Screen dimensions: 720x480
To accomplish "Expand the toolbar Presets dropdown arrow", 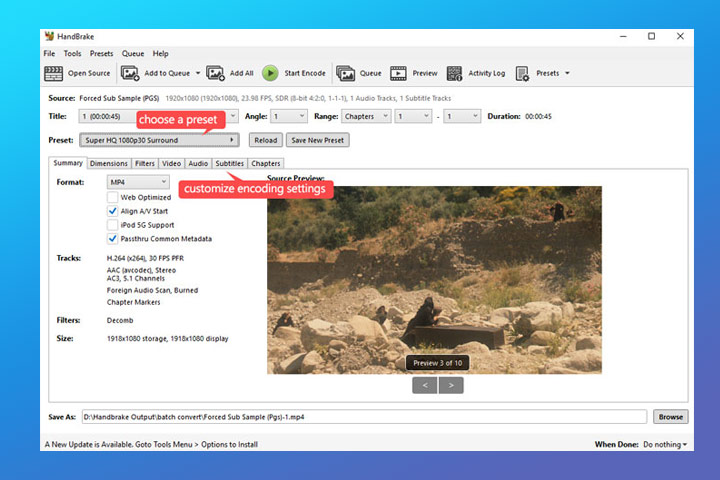I will tap(567, 73).
